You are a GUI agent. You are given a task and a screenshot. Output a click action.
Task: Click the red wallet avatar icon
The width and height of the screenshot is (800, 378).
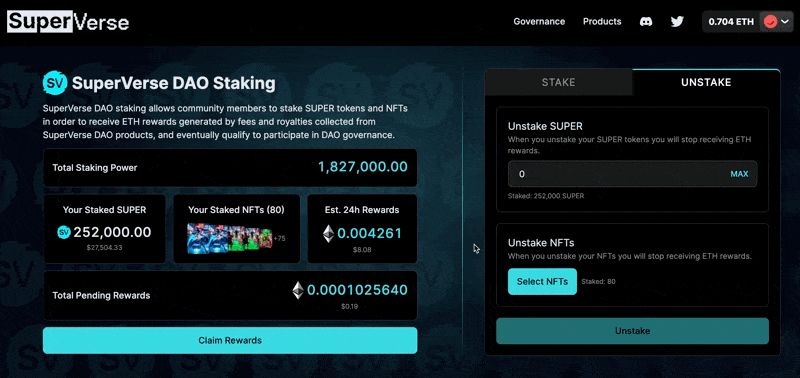[770, 22]
